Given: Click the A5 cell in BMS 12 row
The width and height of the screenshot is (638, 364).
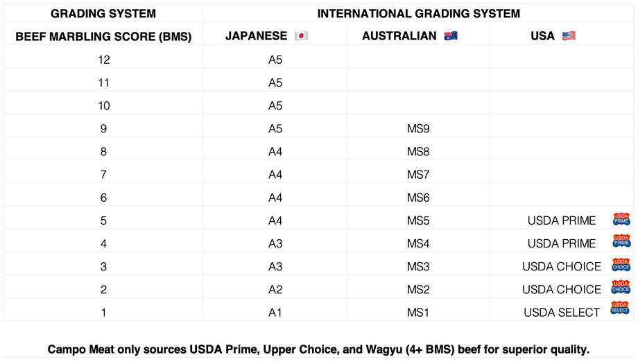Looking at the screenshot, I should (x=275, y=60).
